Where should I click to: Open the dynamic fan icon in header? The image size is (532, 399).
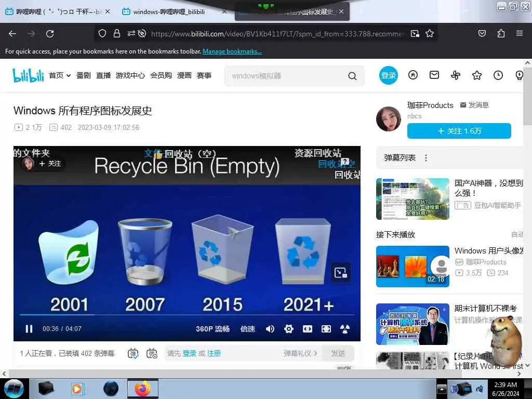455,75
